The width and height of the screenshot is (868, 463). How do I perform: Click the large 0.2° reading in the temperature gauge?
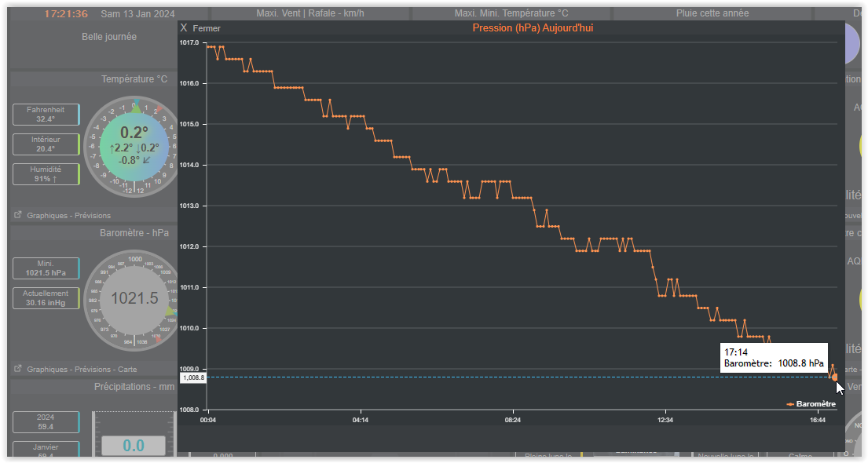pos(134,133)
